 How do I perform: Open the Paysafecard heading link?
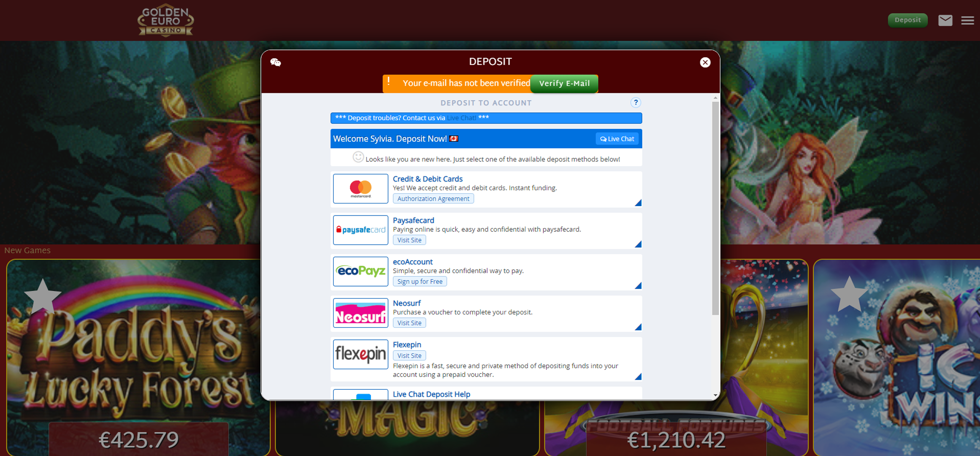[x=413, y=220]
